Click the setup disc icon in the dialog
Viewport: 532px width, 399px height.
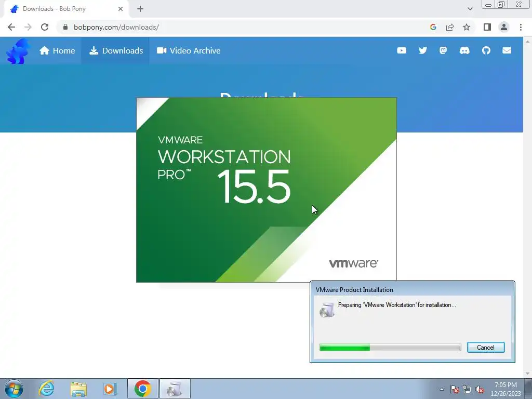327,310
